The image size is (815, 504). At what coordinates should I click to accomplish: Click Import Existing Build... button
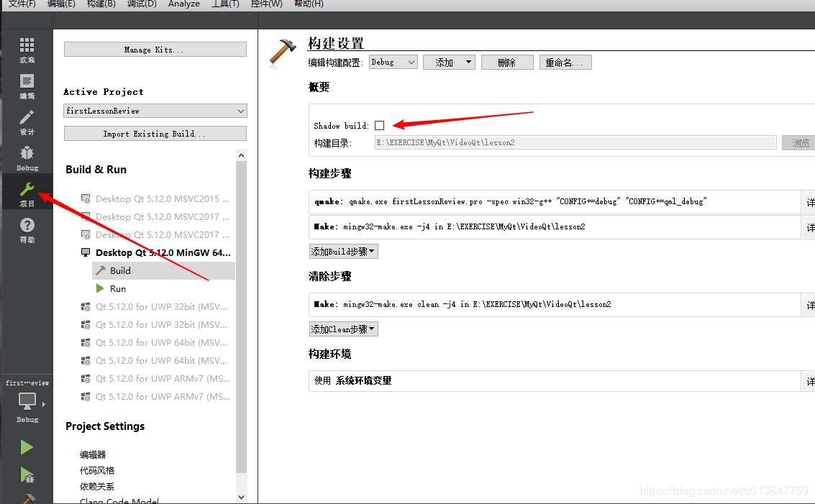(x=155, y=134)
